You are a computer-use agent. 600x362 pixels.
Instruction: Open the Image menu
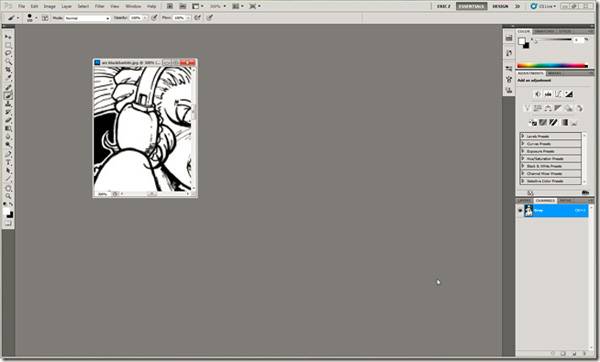50,6
